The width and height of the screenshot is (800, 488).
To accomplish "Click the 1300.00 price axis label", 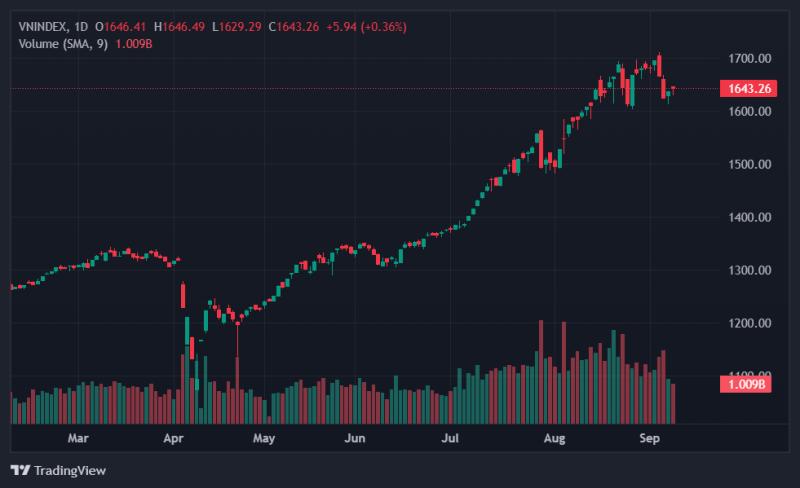I will tap(749, 270).
